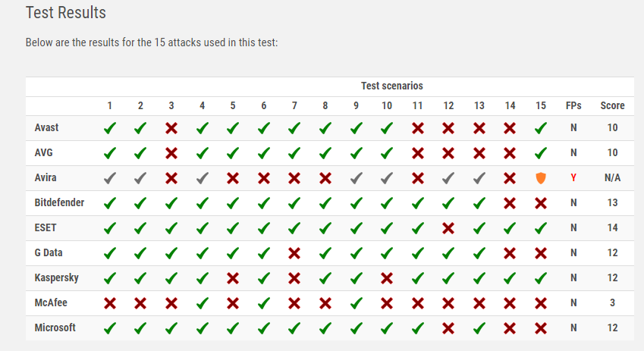Click AVG's green check in scenario 15
This screenshot has width=644, height=351.
(540, 153)
